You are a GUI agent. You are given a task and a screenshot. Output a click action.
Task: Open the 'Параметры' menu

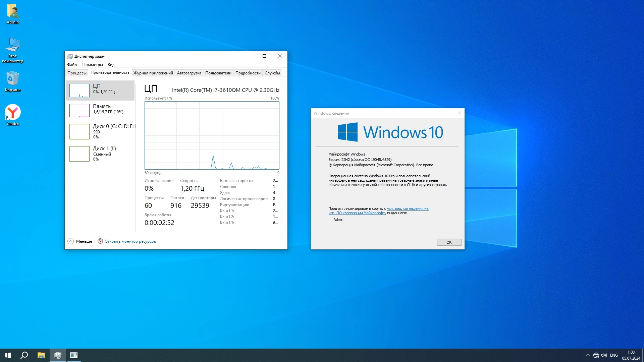(x=92, y=65)
